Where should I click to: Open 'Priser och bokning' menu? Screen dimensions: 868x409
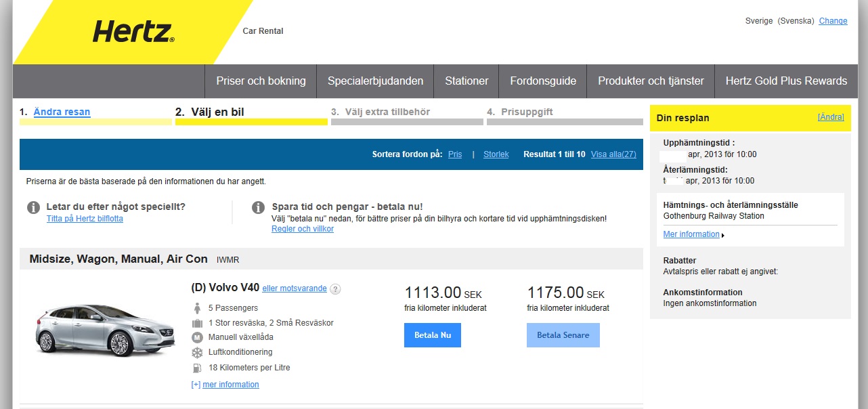point(261,81)
